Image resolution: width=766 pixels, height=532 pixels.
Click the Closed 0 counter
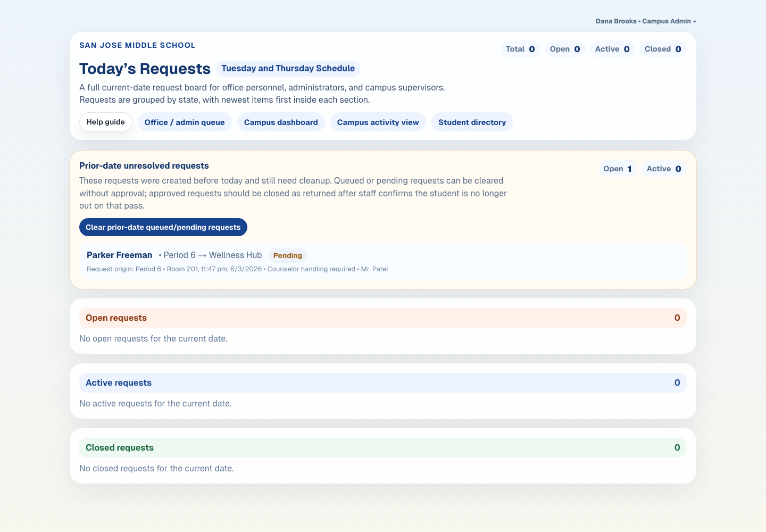pos(663,49)
